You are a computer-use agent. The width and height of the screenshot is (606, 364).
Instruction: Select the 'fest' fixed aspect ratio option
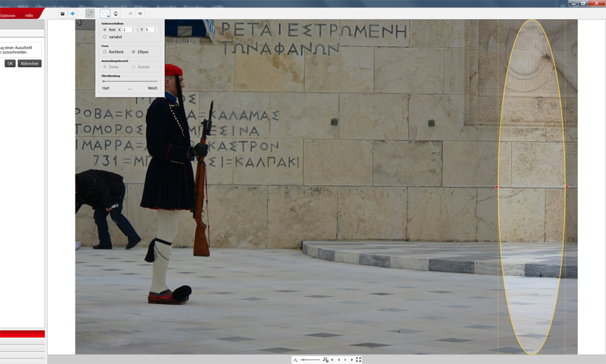(105, 30)
